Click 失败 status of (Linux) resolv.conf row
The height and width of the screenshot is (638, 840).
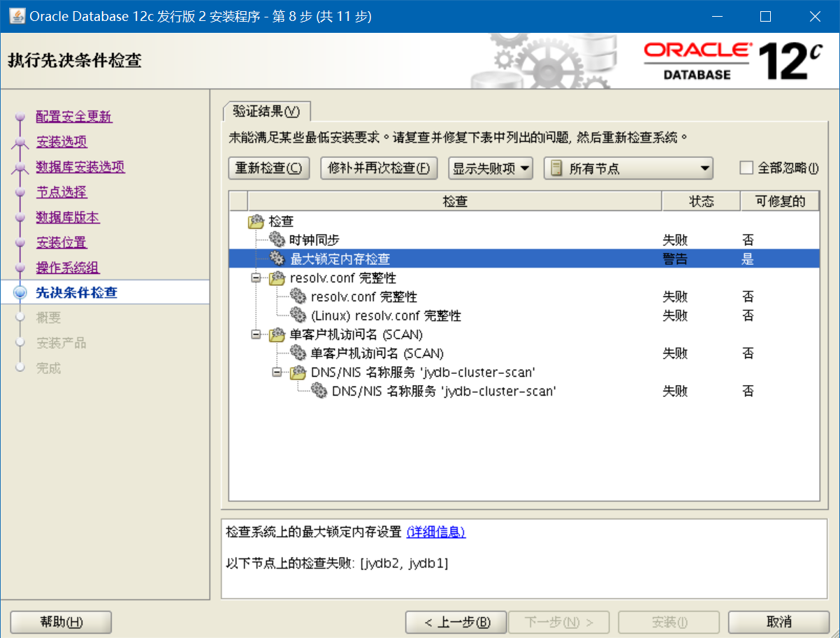point(675,315)
